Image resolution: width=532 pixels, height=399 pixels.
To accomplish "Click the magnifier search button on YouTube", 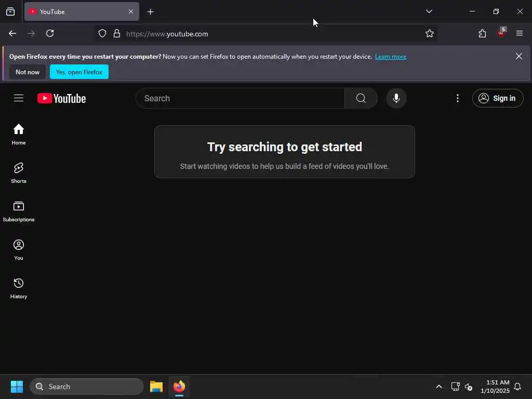I will click(361, 98).
